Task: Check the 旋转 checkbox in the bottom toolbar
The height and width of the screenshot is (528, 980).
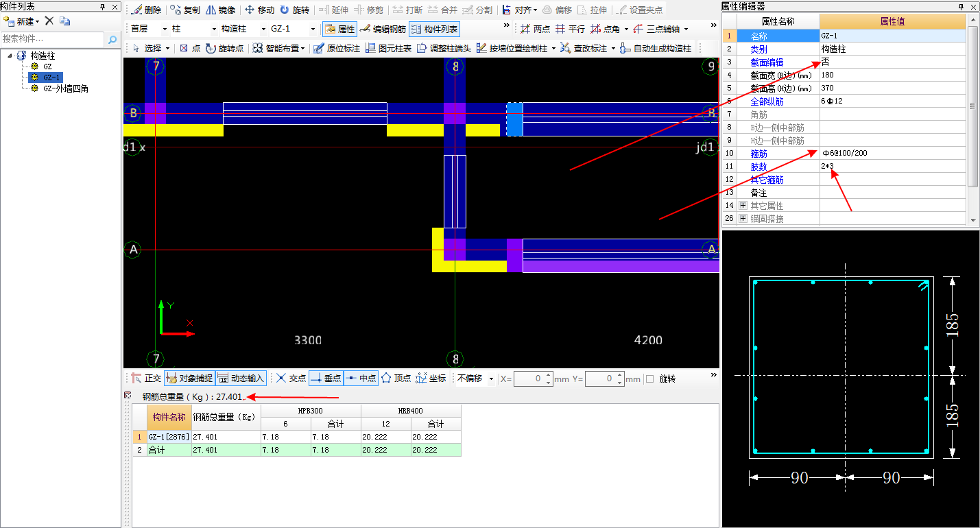Action: 649,379
